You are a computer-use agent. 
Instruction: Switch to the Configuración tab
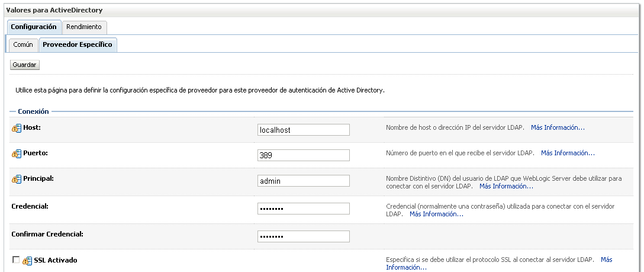click(34, 27)
